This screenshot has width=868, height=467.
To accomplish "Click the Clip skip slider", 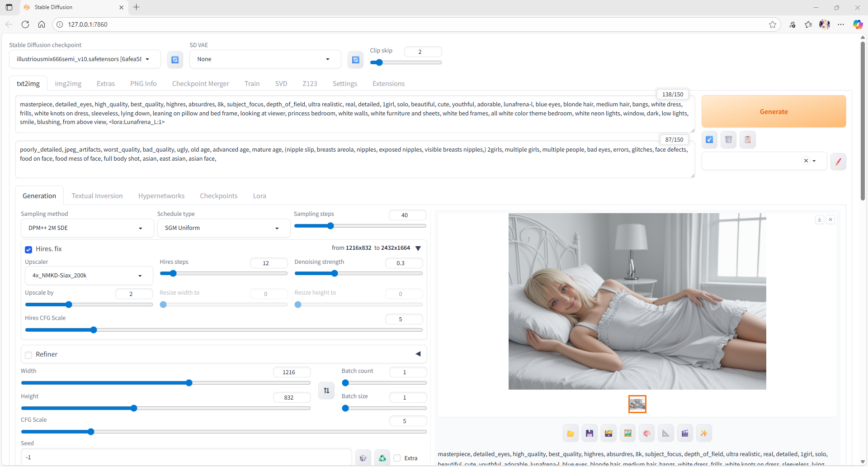I will (x=406, y=62).
